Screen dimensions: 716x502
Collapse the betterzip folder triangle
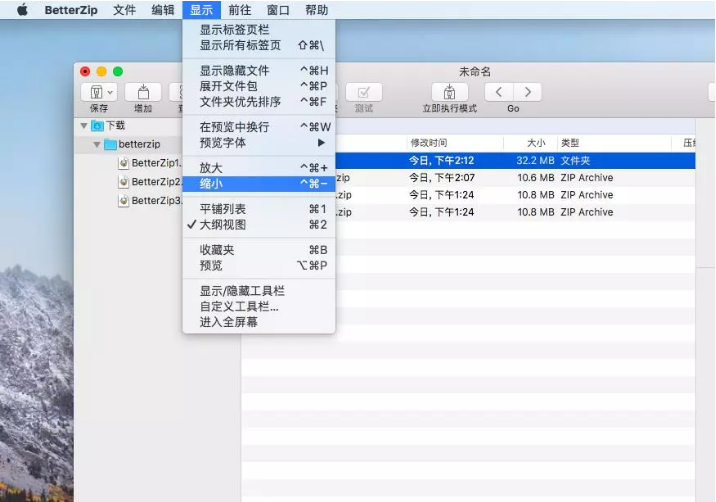pos(97,144)
